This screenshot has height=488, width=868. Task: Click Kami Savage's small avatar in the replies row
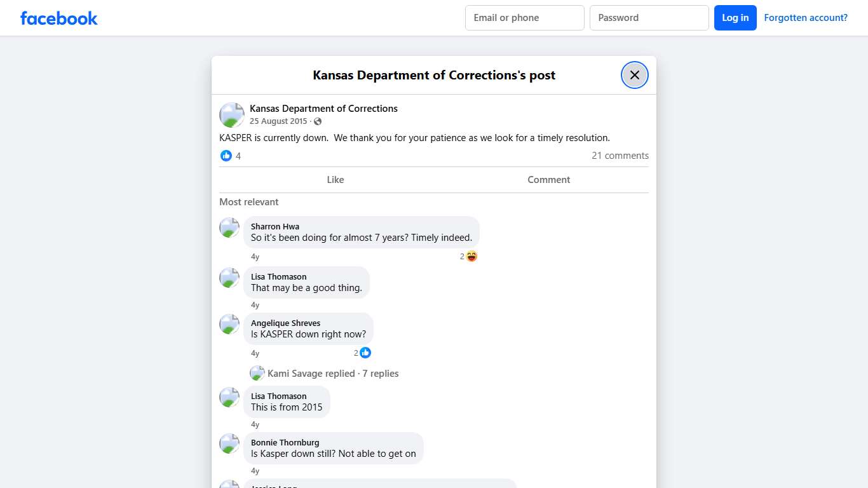[x=257, y=373]
